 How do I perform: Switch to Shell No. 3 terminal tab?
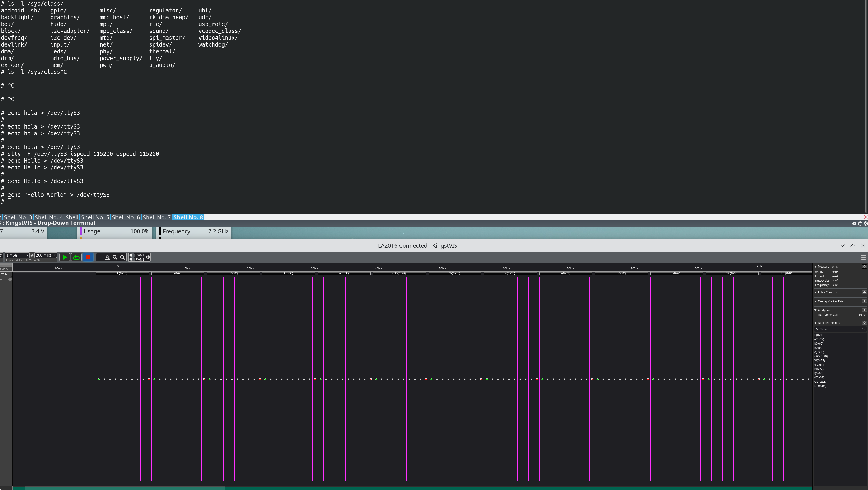pos(18,217)
